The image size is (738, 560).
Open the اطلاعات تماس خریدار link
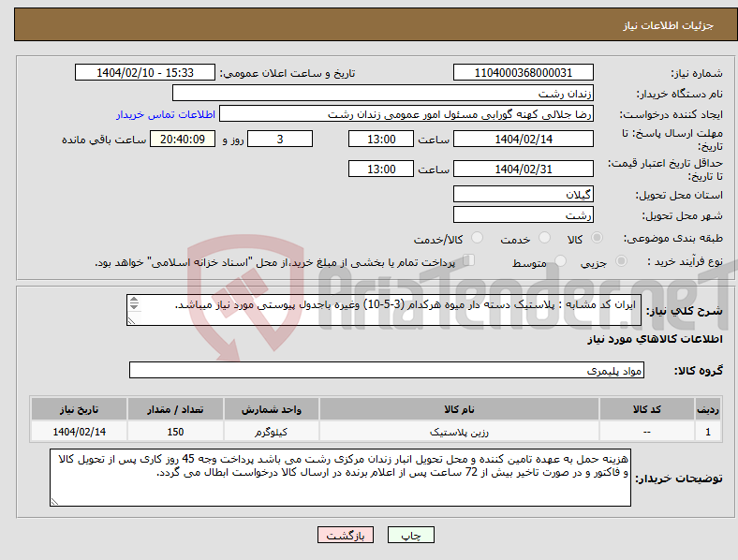click(x=166, y=114)
